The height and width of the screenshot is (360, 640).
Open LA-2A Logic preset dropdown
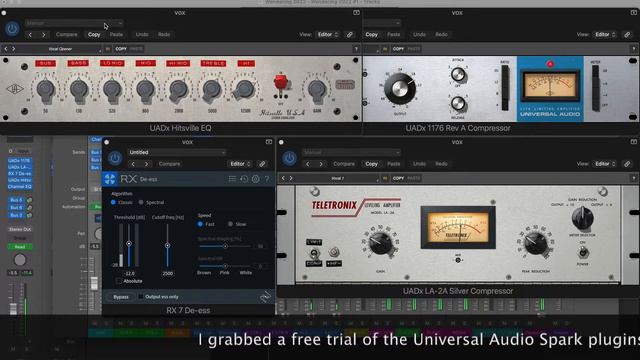(x=351, y=152)
